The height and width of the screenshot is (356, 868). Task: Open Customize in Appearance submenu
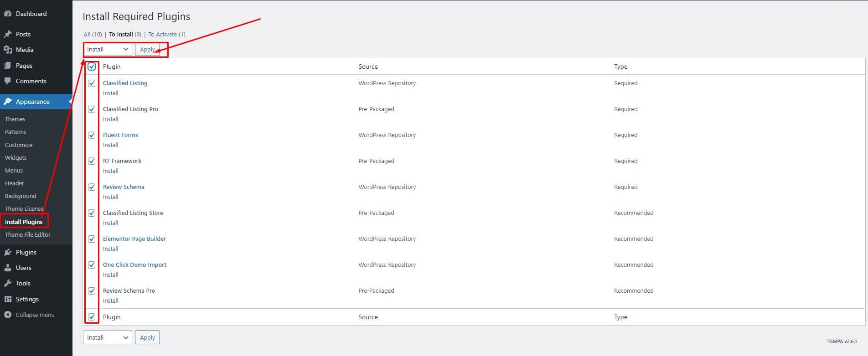click(19, 145)
